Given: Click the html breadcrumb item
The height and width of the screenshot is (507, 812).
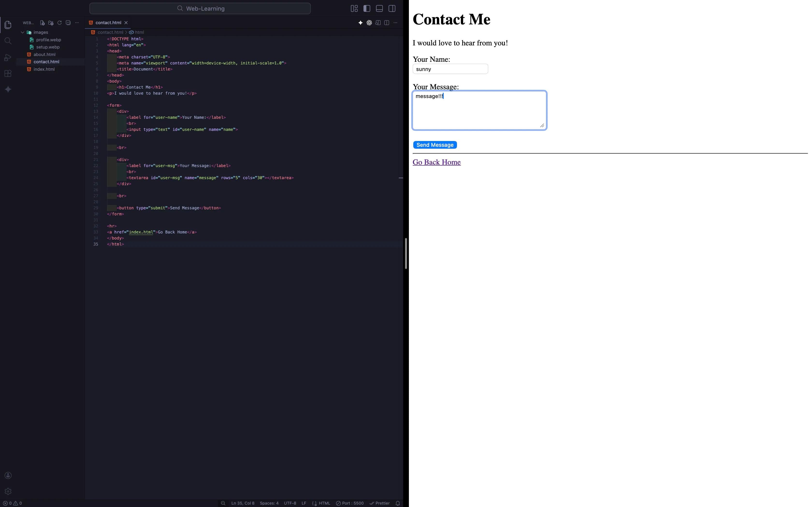Looking at the screenshot, I should [139, 32].
